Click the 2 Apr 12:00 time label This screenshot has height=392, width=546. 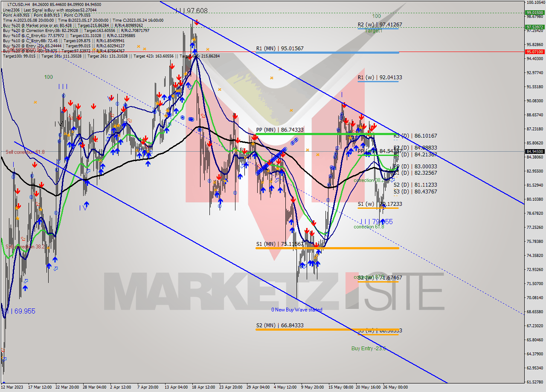point(121,387)
